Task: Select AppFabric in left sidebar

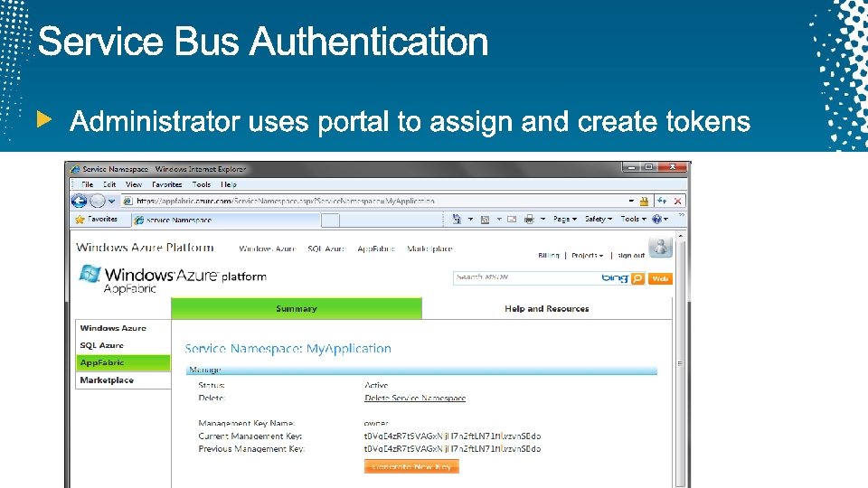Action: tap(123, 363)
